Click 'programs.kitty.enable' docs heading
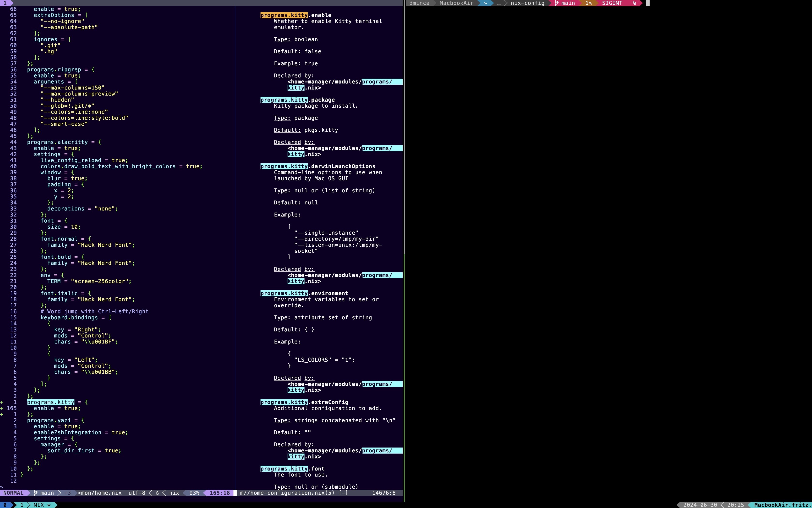 [x=296, y=15]
